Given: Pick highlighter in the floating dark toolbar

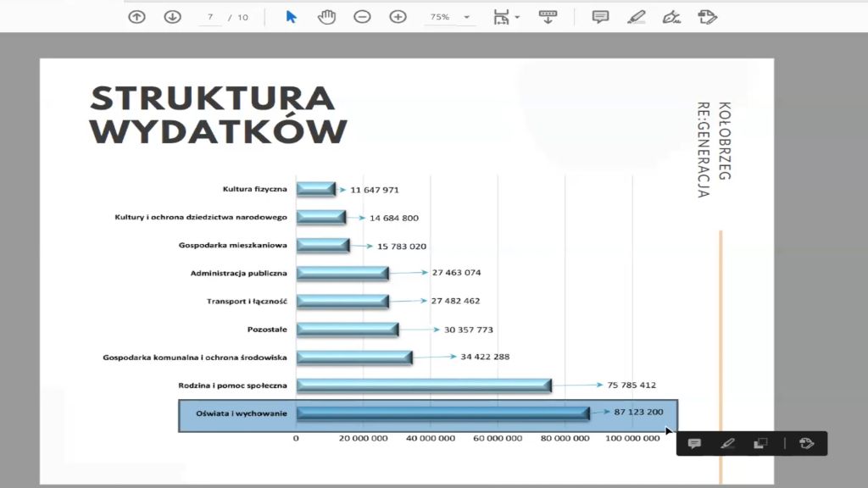Looking at the screenshot, I should click(728, 444).
